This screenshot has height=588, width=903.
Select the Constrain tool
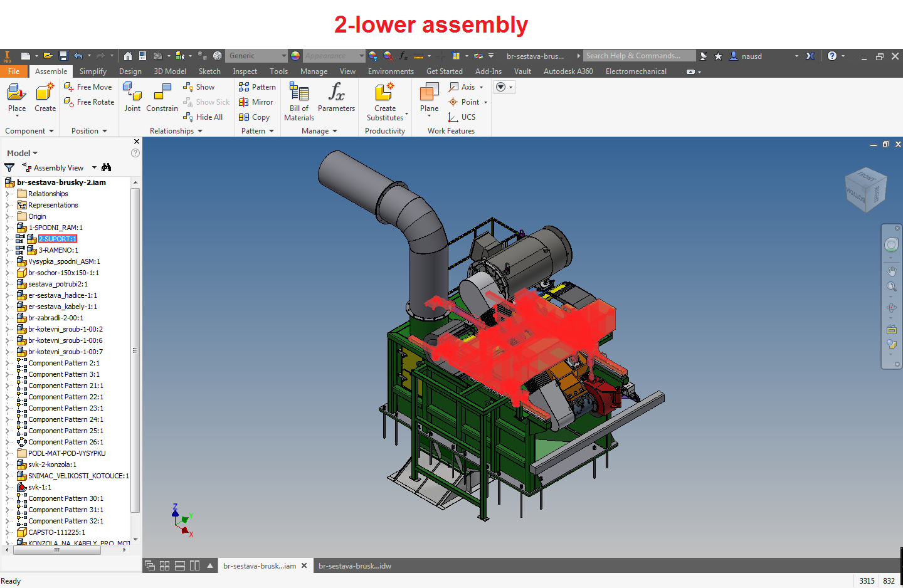pyautogui.click(x=162, y=100)
